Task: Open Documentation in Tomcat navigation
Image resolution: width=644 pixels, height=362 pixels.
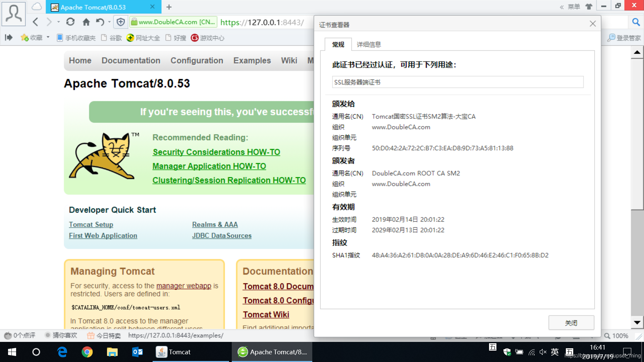Action: pyautogui.click(x=131, y=60)
